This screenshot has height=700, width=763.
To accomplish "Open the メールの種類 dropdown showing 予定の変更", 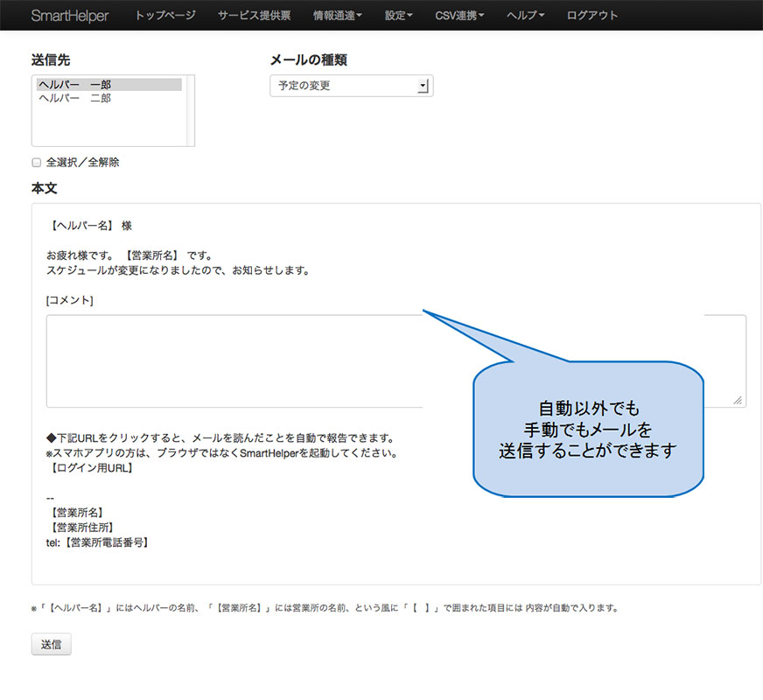I will click(x=352, y=86).
